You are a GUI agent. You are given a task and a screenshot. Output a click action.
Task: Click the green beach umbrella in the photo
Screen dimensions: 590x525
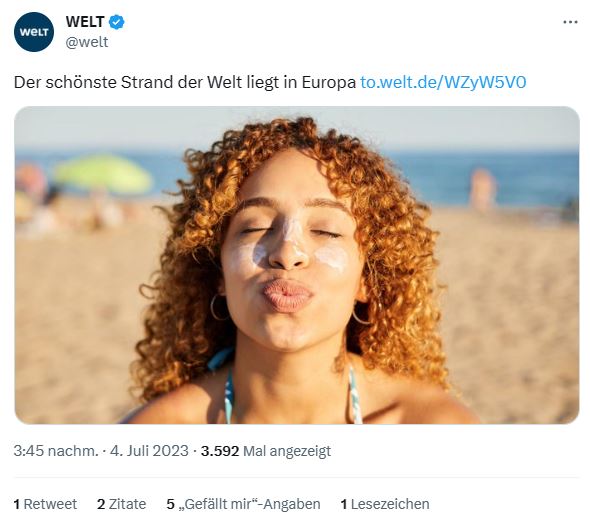pos(103,174)
